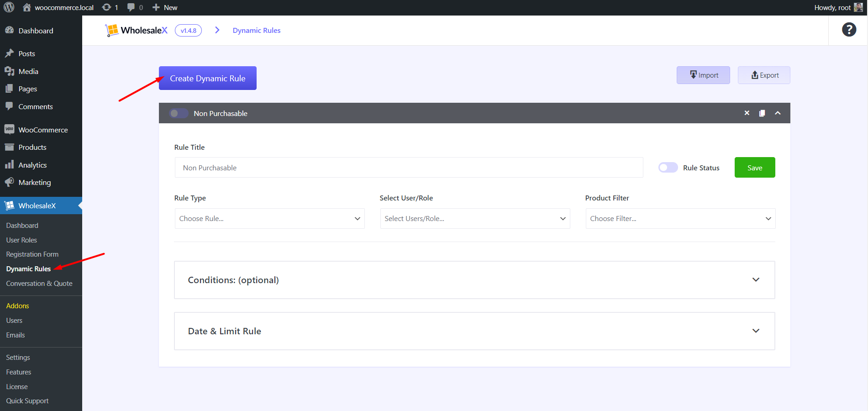Click the home icon for woocommerce.local

(x=27, y=7)
